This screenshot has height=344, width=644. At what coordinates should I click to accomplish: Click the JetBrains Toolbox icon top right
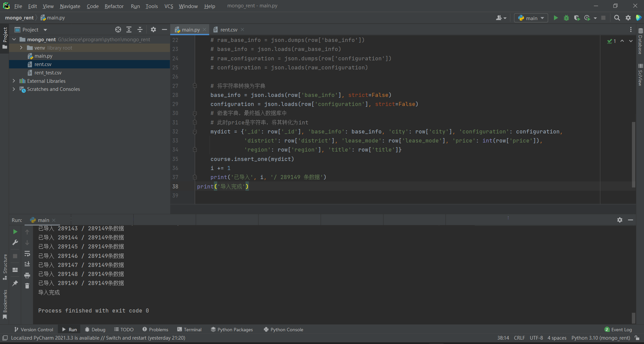pos(639,18)
